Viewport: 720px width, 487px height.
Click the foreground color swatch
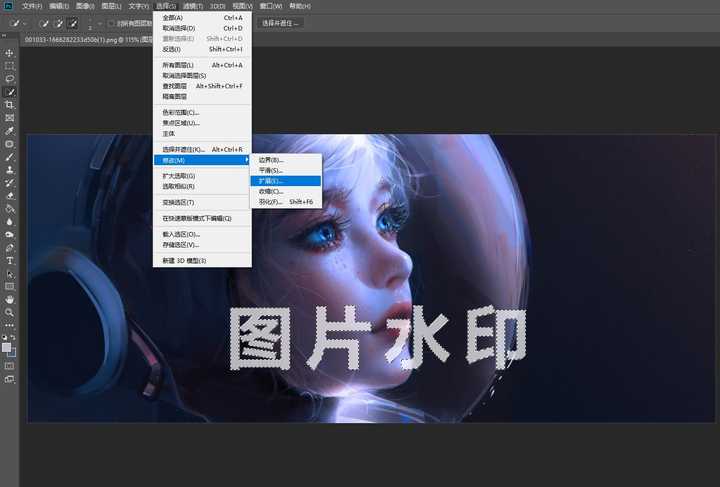[x=6, y=347]
